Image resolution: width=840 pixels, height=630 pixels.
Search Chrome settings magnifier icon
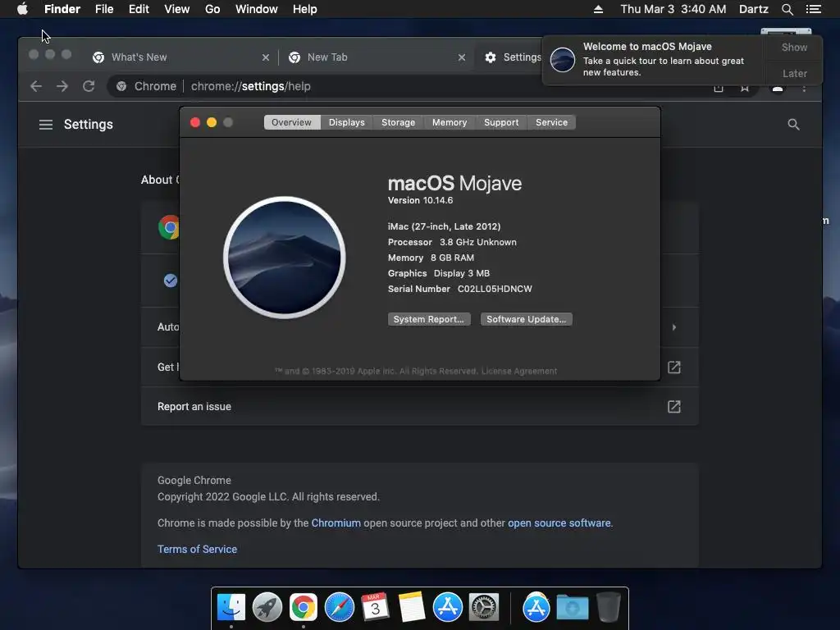pyautogui.click(x=793, y=125)
